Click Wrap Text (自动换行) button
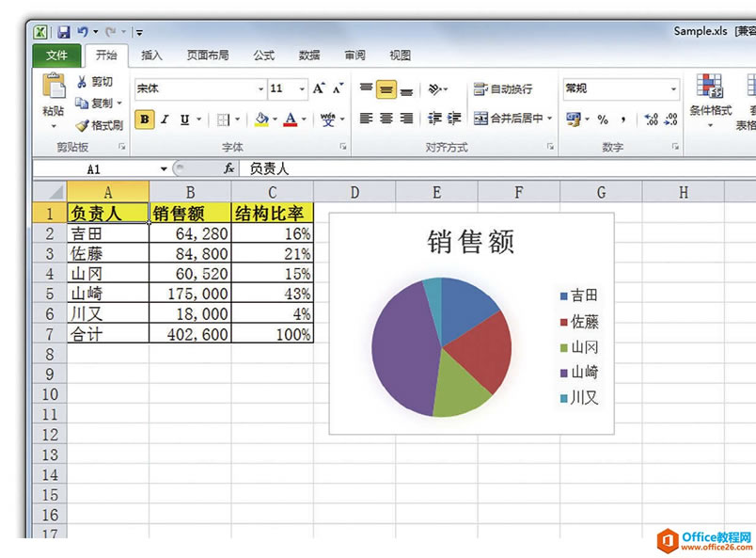The image size is (756, 558). (x=502, y=88)
